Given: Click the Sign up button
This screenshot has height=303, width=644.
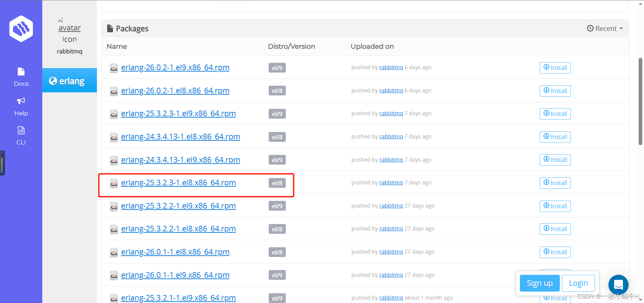Looking at the screenshot, I should click(x=540, y=283).
